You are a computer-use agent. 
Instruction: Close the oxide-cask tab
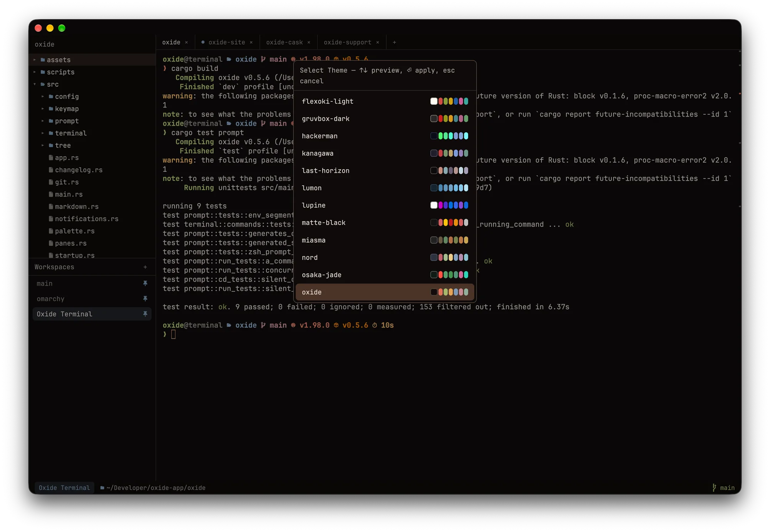pos(309,42)
